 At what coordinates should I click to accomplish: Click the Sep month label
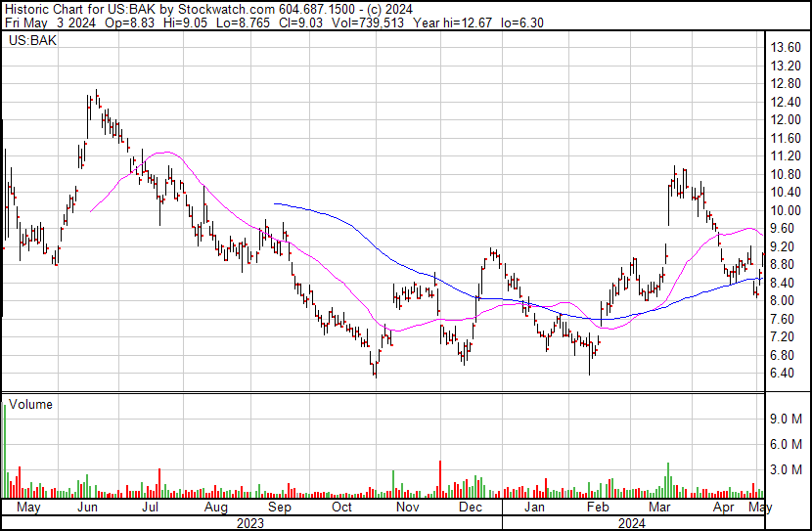pos(280,508)
